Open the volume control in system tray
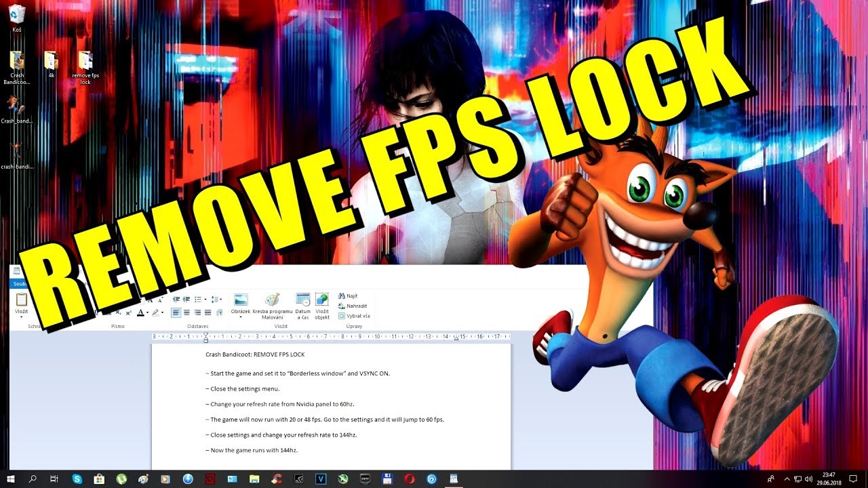 tap(809, 479)
